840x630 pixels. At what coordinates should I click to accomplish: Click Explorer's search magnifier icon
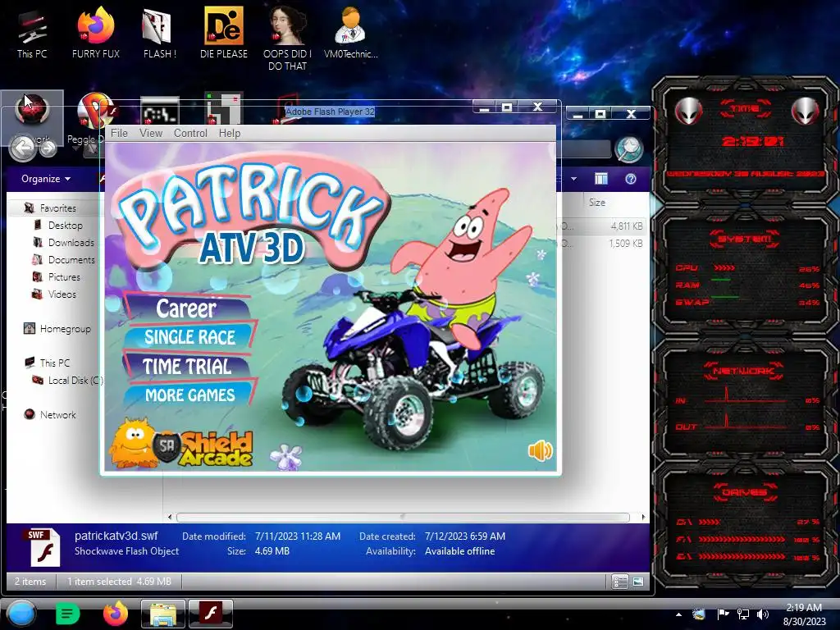click(629, 148)
